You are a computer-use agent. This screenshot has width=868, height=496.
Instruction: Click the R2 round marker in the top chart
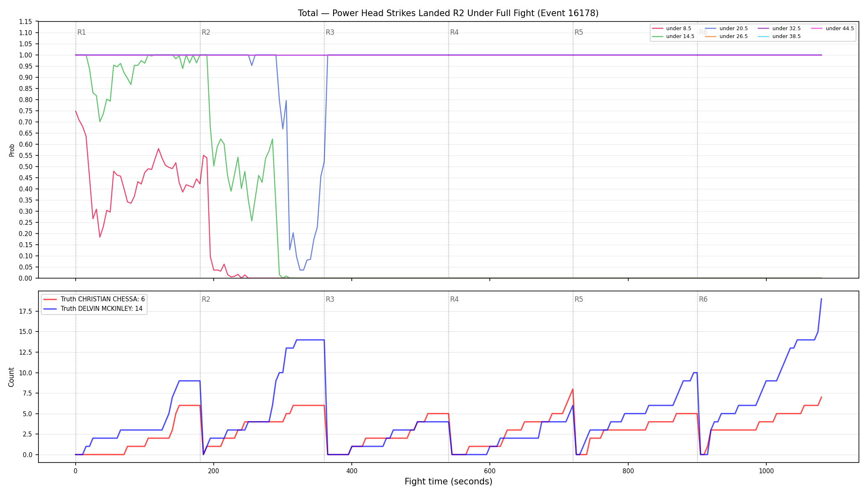(x=206, y=32)
